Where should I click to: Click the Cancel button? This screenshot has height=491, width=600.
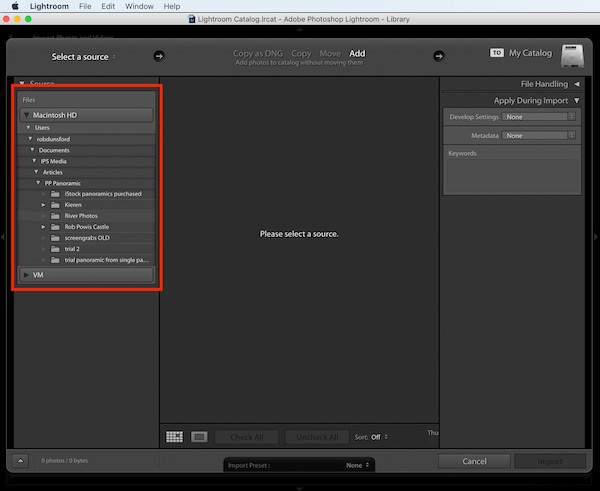click(474, 461)
